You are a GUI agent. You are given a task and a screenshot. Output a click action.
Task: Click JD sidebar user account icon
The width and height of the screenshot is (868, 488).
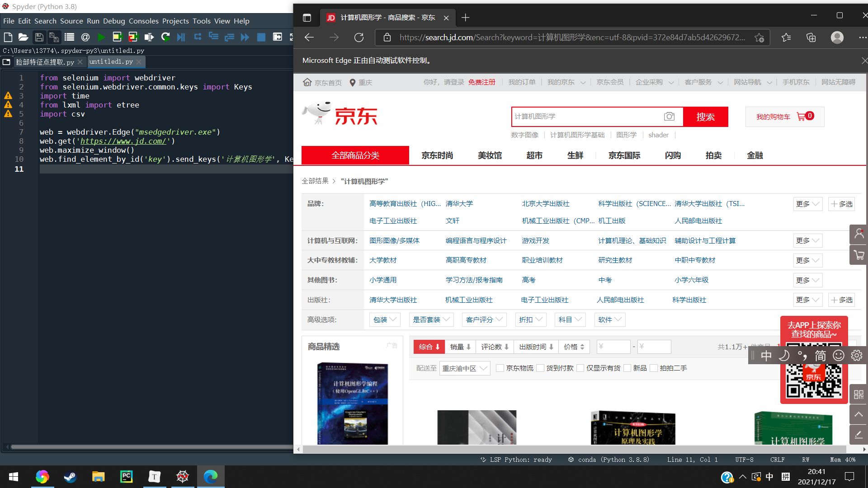(x=859, y=234)
